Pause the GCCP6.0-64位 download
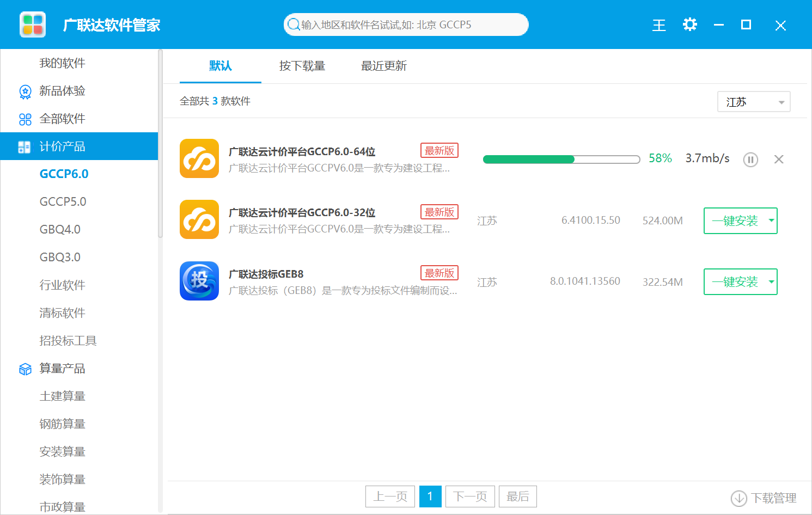This screenshot has width=812, height=515. tap(750, 160)
